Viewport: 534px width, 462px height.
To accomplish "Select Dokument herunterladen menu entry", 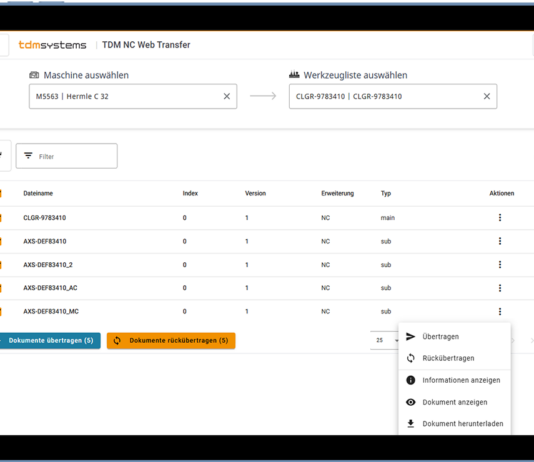I will tap(454, 424).
